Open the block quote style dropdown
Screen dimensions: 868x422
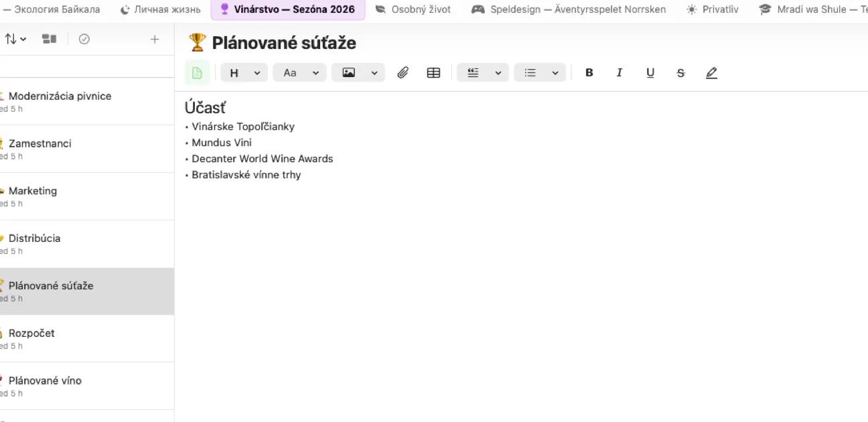(x=498, y=73)
